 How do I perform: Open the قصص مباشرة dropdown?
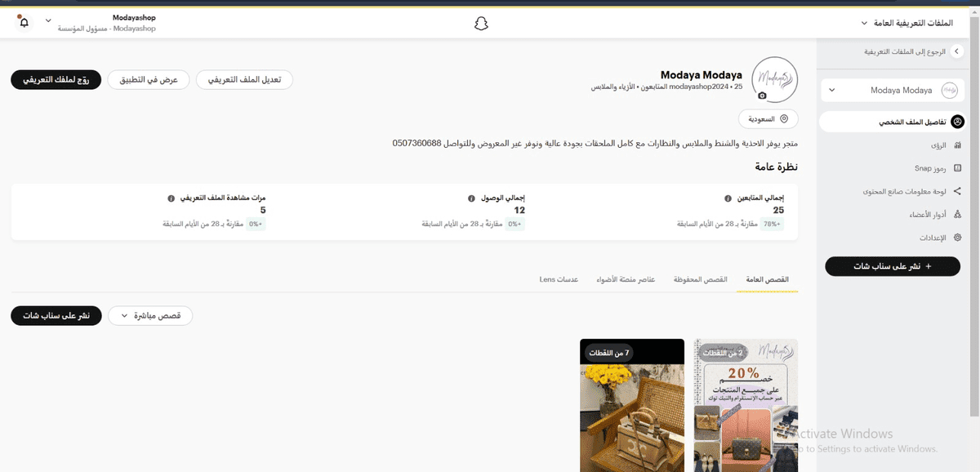coord(150,315)
